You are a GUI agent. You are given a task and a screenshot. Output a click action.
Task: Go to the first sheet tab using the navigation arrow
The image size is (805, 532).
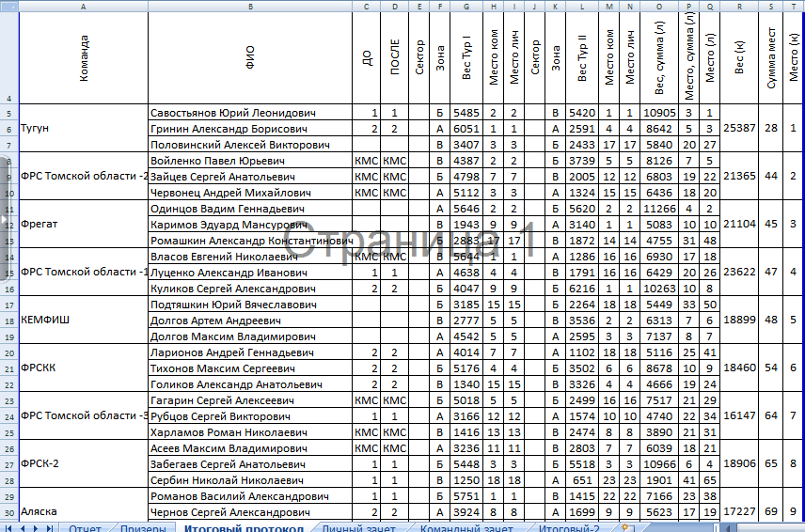(8, 528)
